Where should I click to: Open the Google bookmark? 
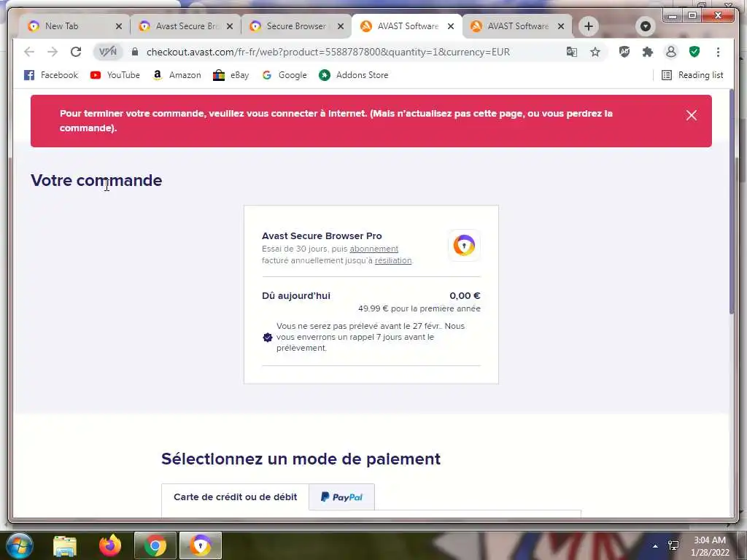[x=285, y=75]
